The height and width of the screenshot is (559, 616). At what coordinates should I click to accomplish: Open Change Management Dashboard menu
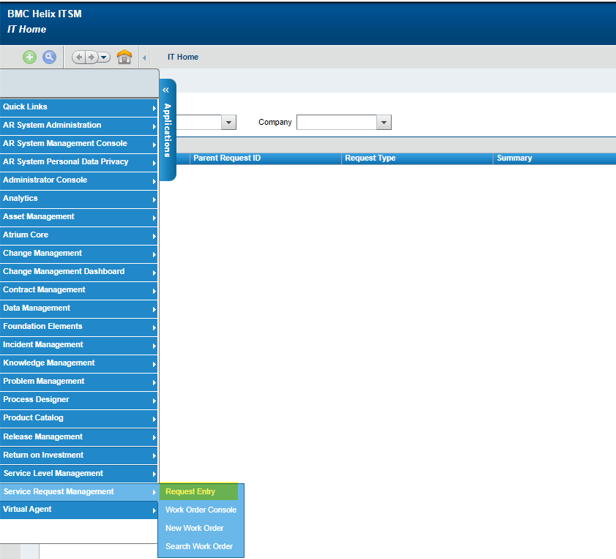[x=79, y=272]
